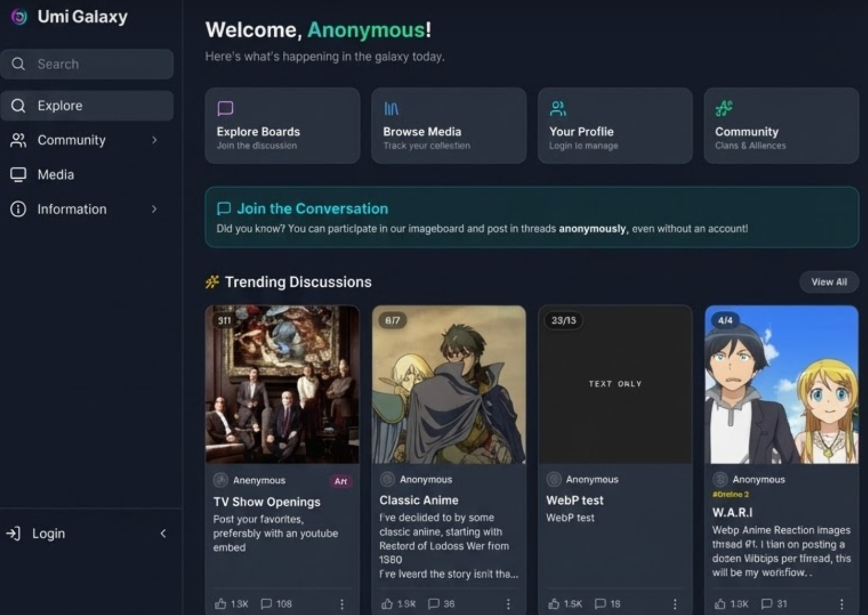Click the Community card icon
This screenshot has height=615, width=868.
click(x=724, y=108)
